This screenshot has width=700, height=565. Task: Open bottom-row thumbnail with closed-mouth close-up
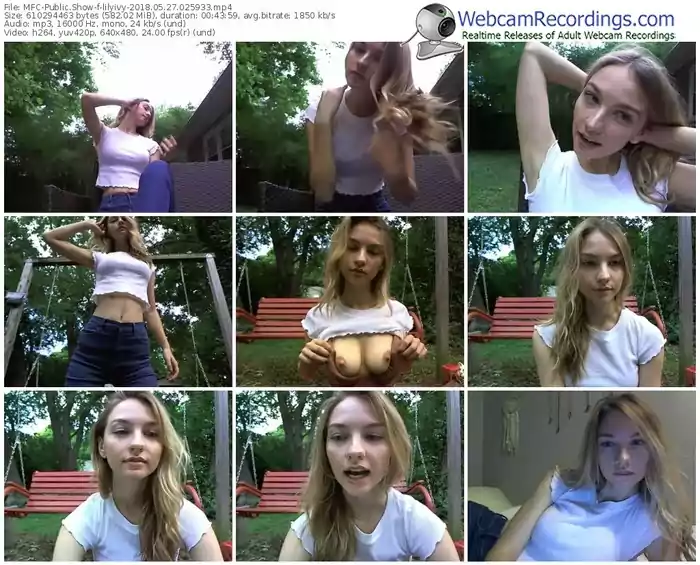[118, 476]
